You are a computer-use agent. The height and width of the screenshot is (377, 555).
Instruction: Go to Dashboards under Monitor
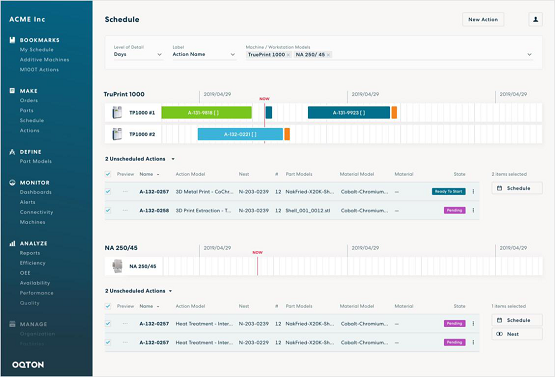click(x=36, y=192)
